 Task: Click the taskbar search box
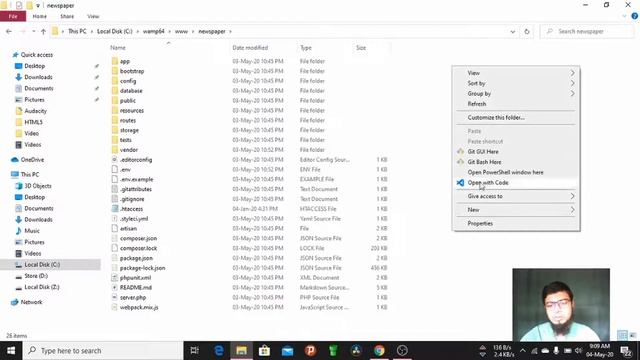(103, 351)
